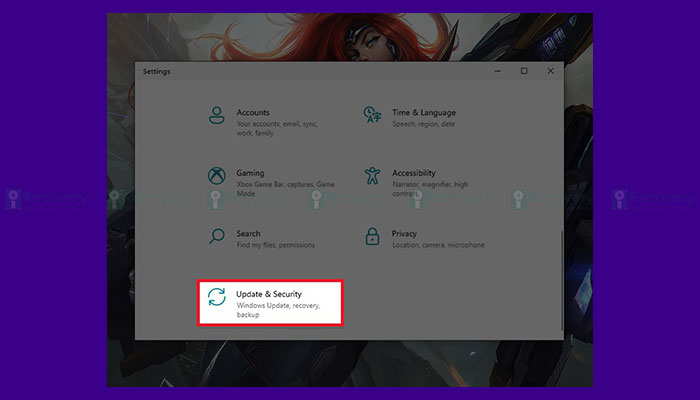This screenshot has height=400, width=700.
Task: Open the Accessibility label
Action: click(413, 173)
